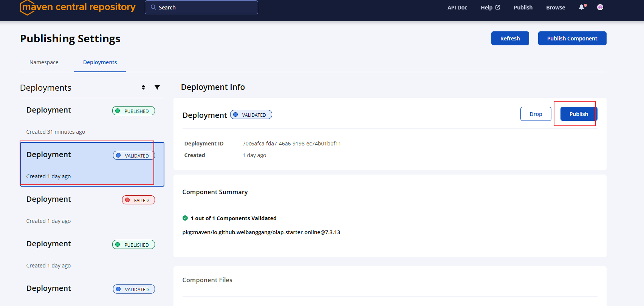Click the olap-starter-online@7.3.13 package text
The width and height of the screenshot is (644, 306).
coord(261,232)
